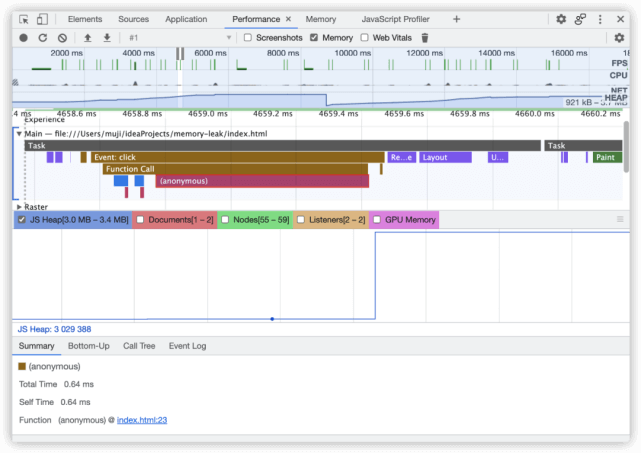
Task: Enable the Nodes counter checkbox
Action: point(225,220)
